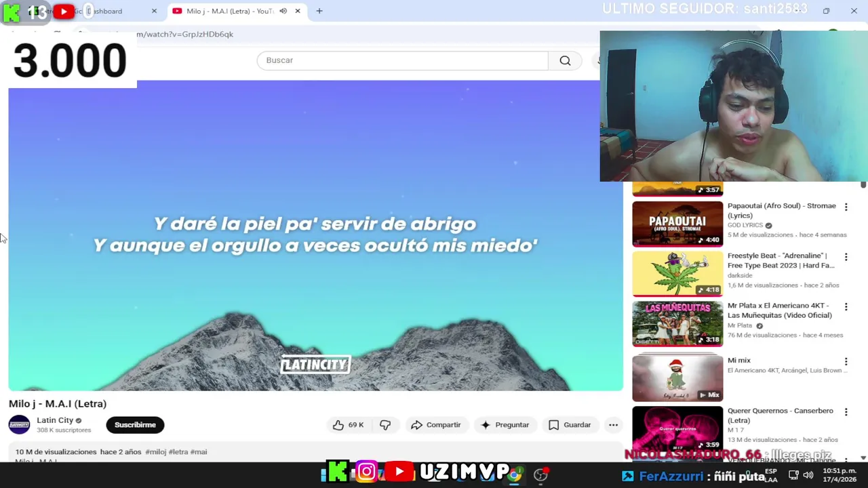
Task: Click the Preguntar sparkle button
Action: pos(505,425)
